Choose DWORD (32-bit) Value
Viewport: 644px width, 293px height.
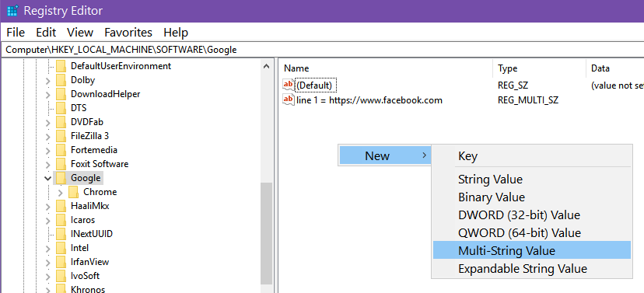click(519, 215)
